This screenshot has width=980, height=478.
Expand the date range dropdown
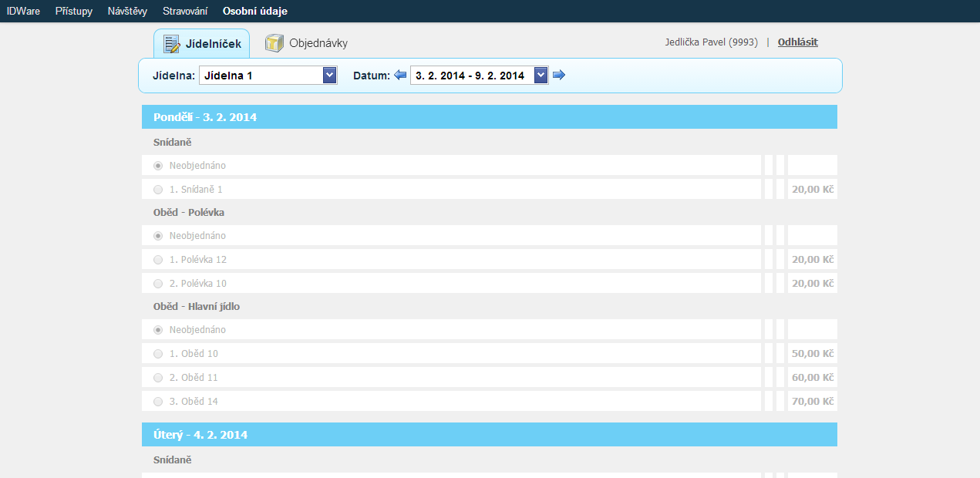(541, 76)
